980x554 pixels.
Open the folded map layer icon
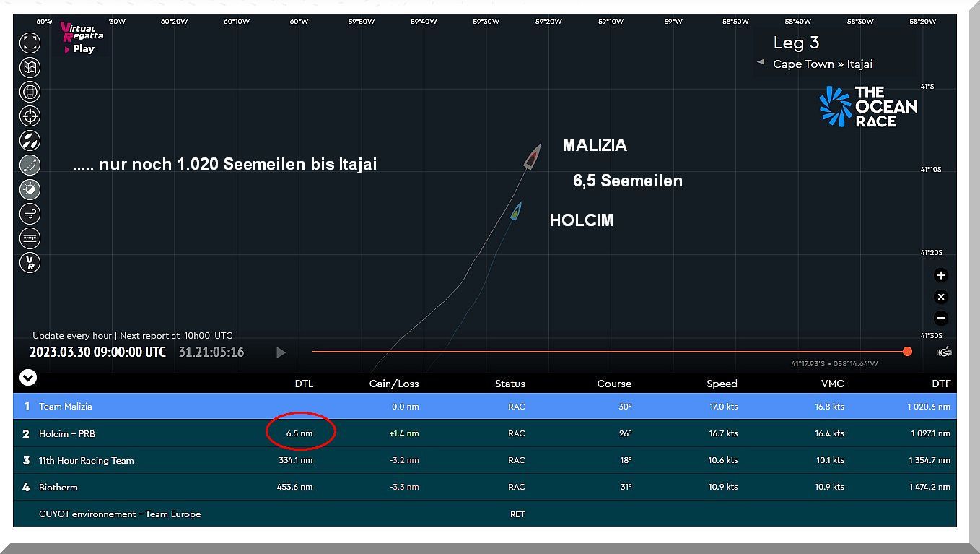point(30,67)
